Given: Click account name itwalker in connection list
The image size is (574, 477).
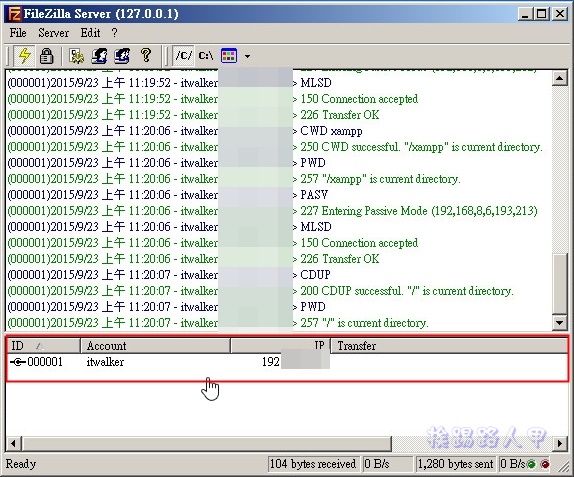Looking at the screenshot, I should [x=105, y=362].
